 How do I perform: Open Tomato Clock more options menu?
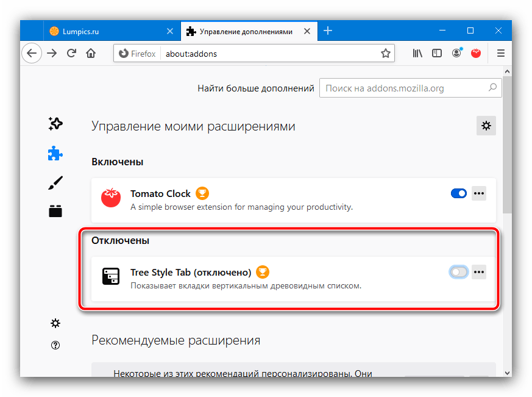[x=479, y=194]
